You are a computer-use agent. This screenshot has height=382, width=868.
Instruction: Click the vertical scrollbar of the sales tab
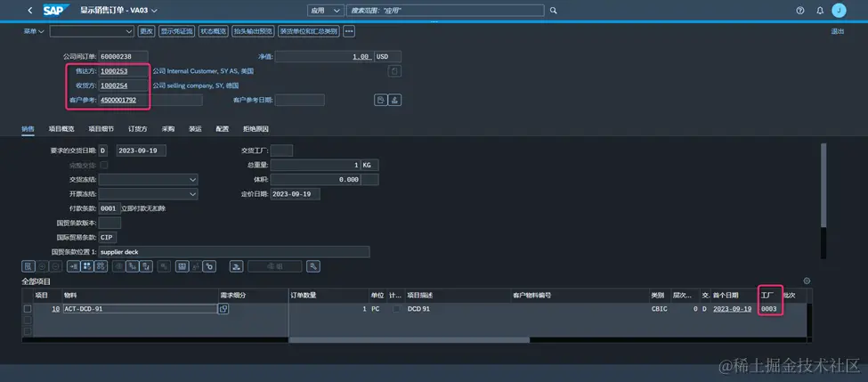tap(823, 185)
